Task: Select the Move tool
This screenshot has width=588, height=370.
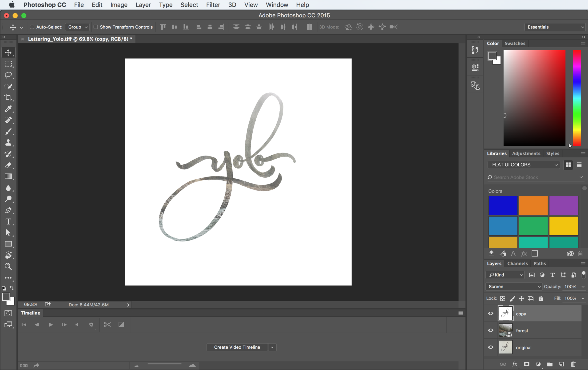Action: tap(8, 52)
